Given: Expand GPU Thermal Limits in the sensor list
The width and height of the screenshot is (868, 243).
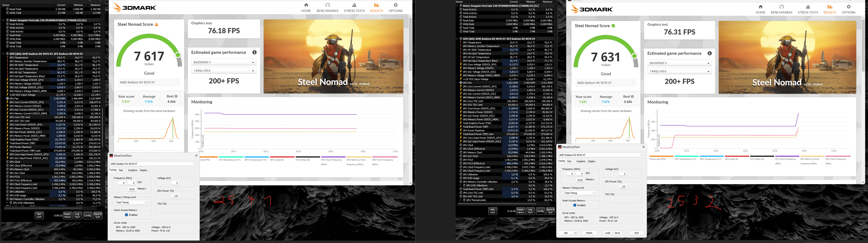Looking at the screenshot, I should pyautogui.click(x=461, y=200).
